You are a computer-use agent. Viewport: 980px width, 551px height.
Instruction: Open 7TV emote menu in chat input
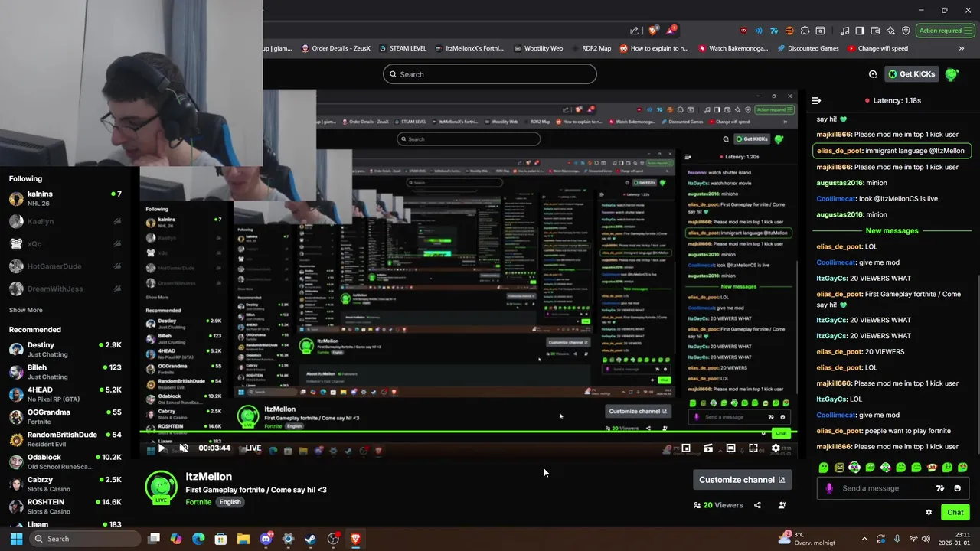940,488
